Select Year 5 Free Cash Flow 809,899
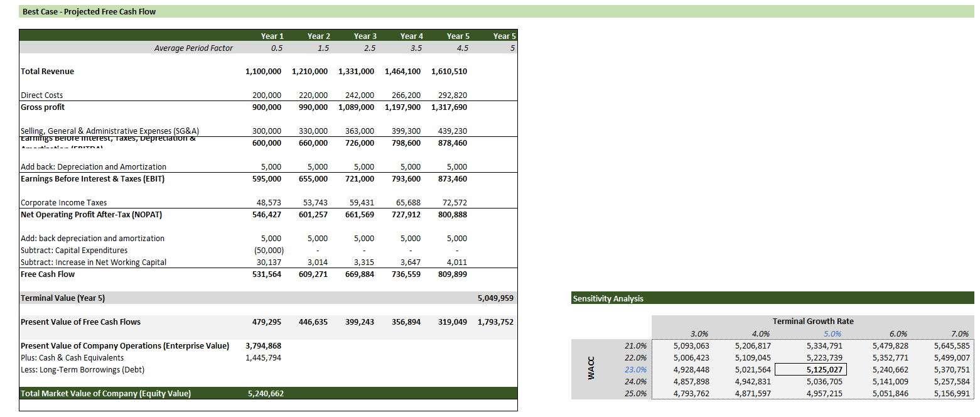Image resolution: width=980 pixels, height=417 pixels. (449, 274)
